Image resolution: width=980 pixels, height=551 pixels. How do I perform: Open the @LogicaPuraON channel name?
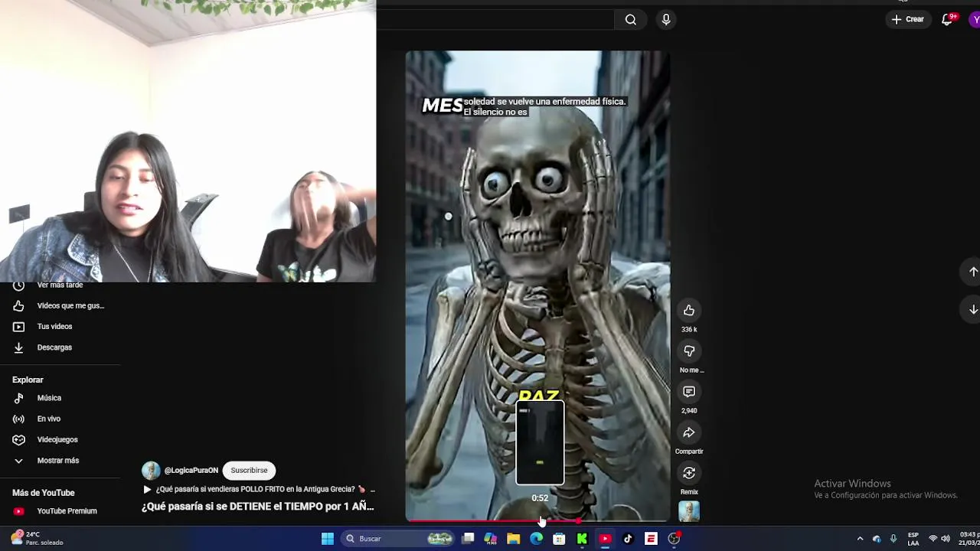tap(191, 471)
